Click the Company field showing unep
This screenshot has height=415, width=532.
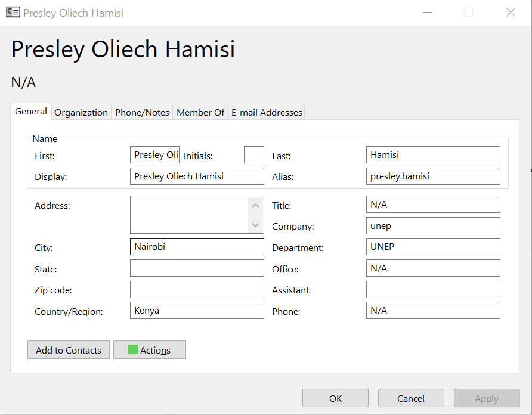pyautogui.click(x=433, y=225)
